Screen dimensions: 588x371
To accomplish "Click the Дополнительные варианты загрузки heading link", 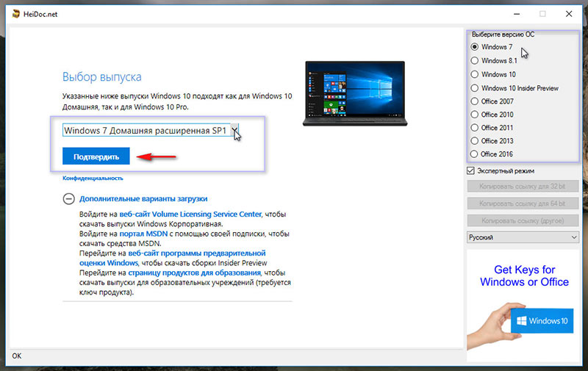I will coord(143,198).
